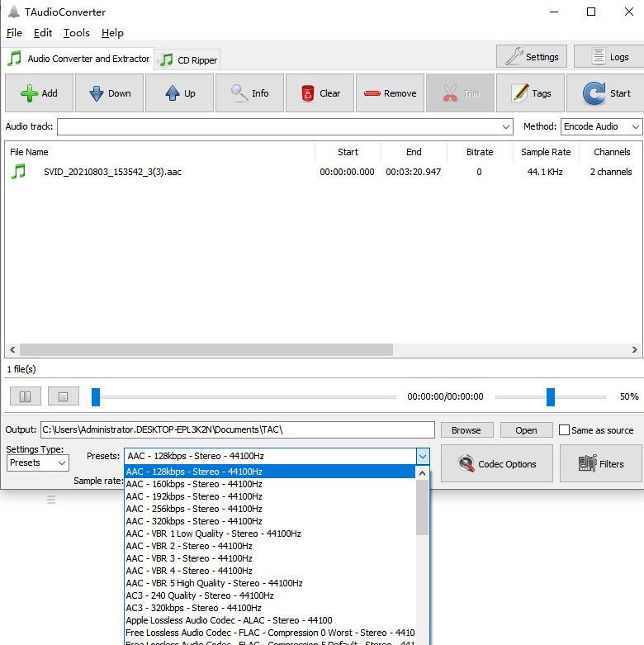Image resolution: width=644 pixels, height=645 pixels.
Task: Click up arrow of presets list scrollbar
Action: pyautogui.click(x=422, y=473)
